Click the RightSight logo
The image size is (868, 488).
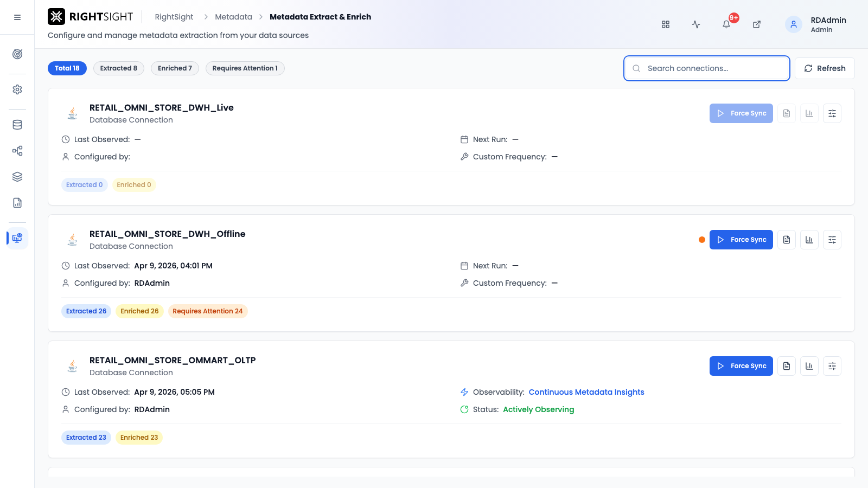coord(91,17)
